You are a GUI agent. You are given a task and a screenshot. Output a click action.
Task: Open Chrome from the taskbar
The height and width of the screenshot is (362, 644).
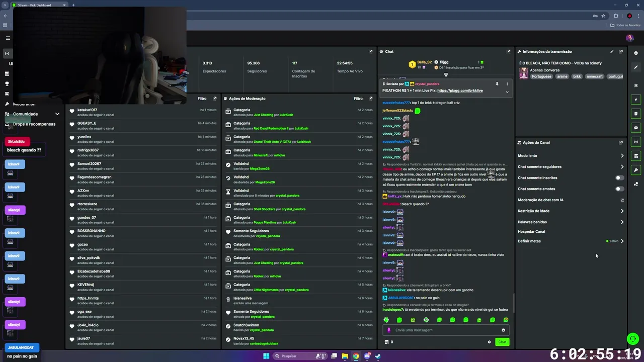(x=356, y=356)
